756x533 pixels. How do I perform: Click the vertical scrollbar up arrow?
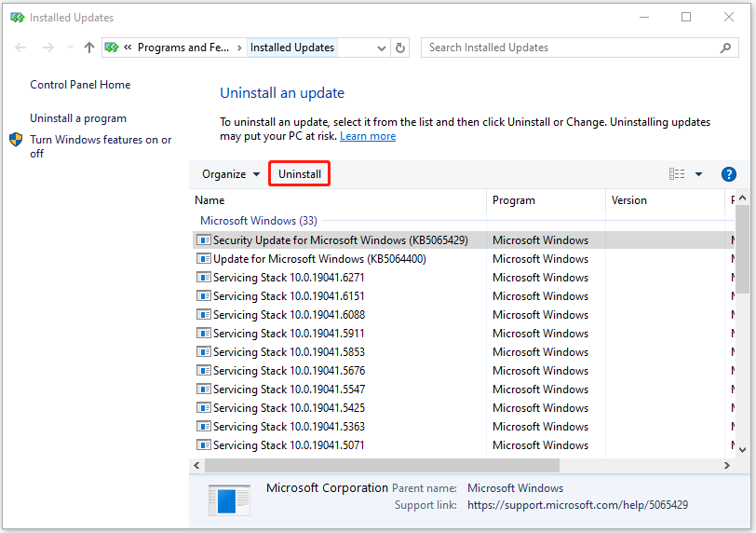[x=743, y=198]
